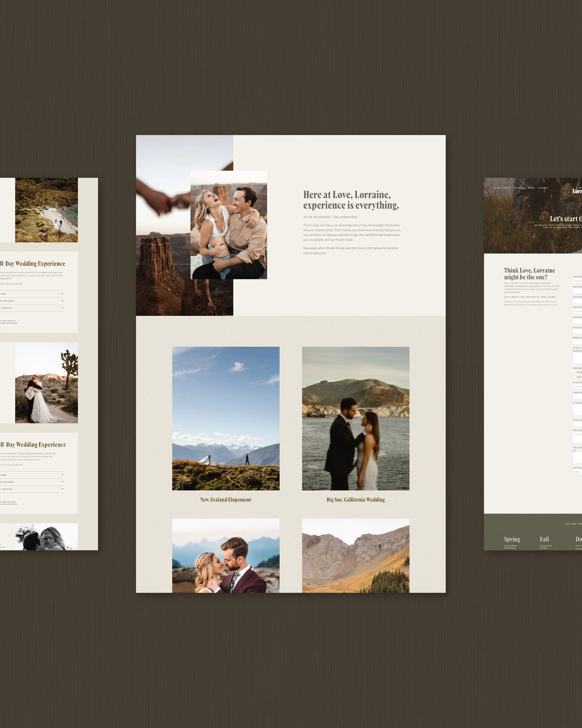This screenshot has height=728, width=582.
Task: Open the rocky autumn mountain landscape photo
Action: click(356, 555)
